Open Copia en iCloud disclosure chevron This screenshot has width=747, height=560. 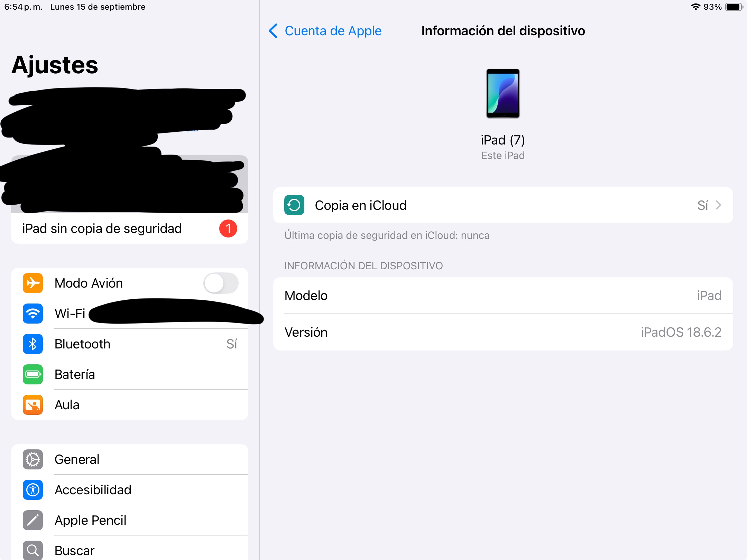718,205
